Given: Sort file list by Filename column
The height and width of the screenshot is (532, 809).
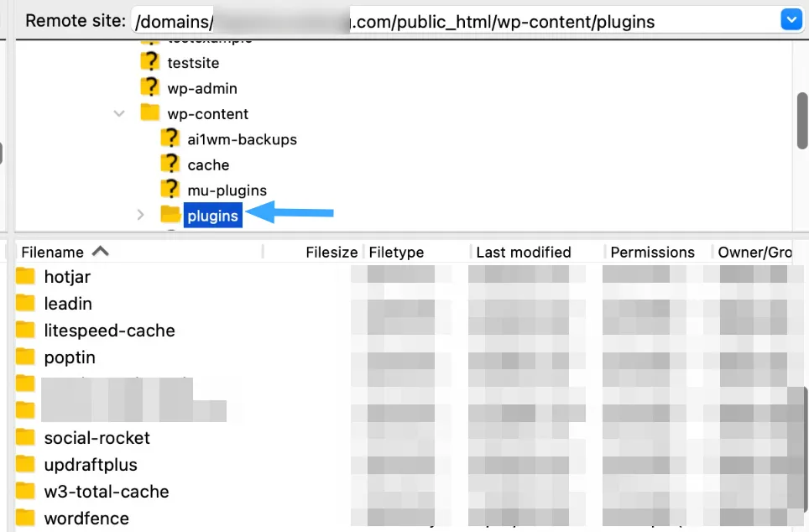Looking at the screenshot, I should point(53,253).
